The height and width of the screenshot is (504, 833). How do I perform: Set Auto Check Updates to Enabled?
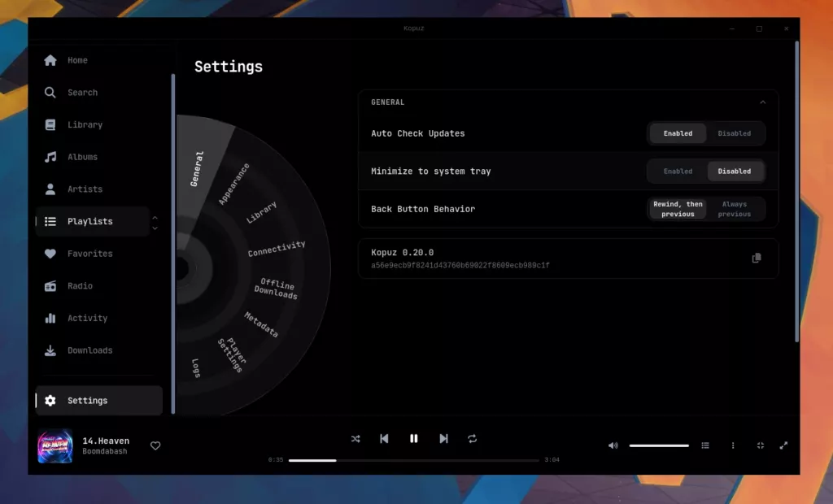(678, 133)
